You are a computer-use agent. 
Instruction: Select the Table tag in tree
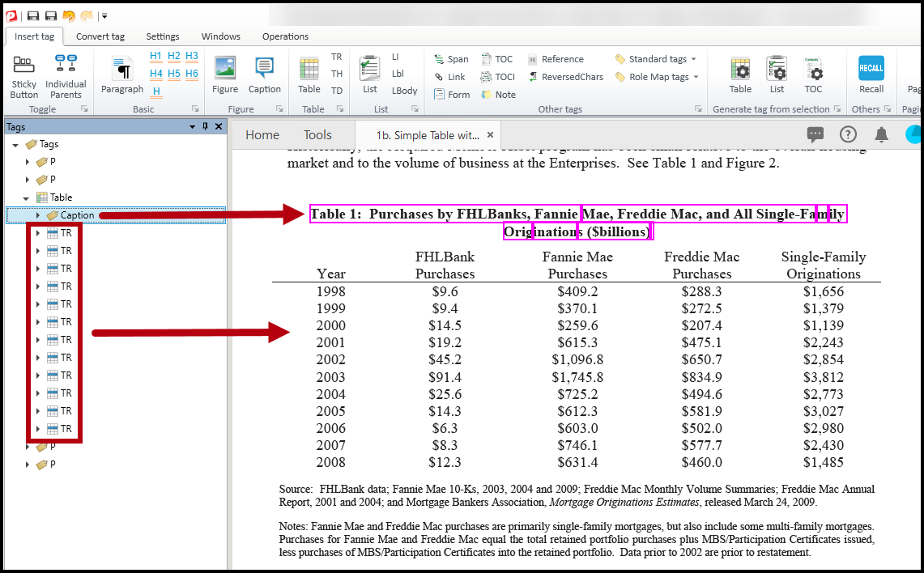coord(54,197)
